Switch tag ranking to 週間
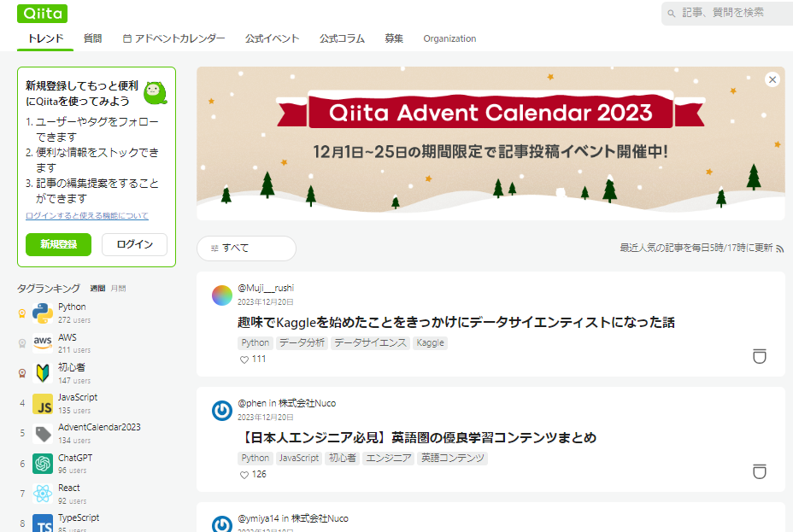The width and height of the screenshot is (793, 532). [x=97, y=289]
